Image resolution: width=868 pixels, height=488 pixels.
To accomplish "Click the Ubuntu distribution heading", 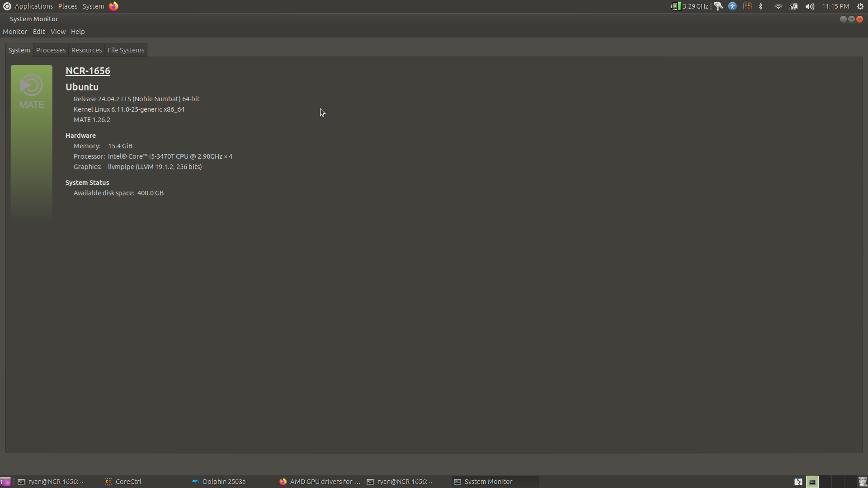I will (82, 87).
